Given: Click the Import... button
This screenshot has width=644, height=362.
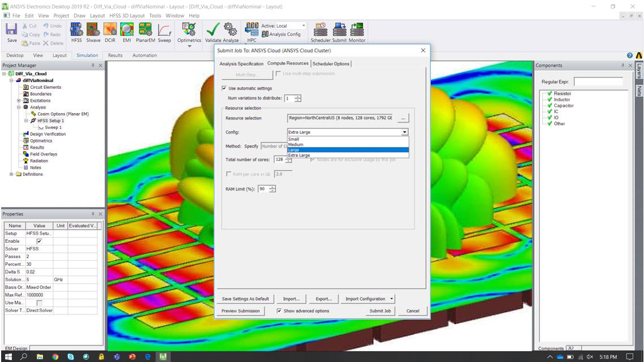Looking at the screenshot, I should 291,299.
